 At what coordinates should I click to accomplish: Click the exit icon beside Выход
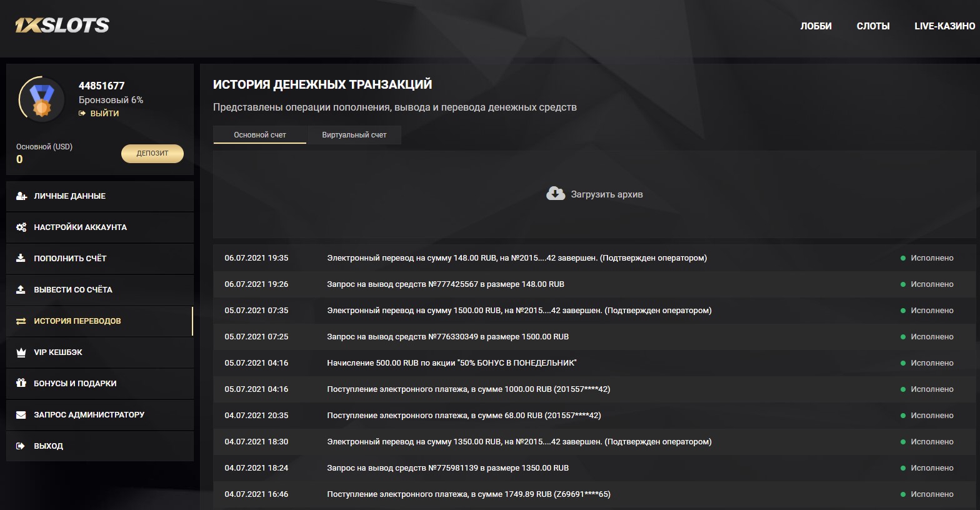point(21,446)
